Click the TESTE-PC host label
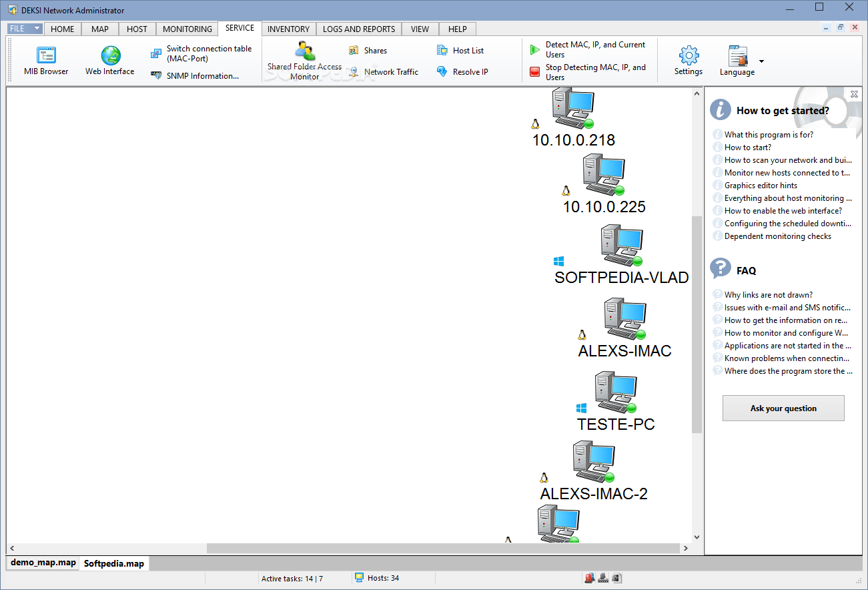Image resolution: width=868 pixels, height=590 pixels. point(616,424)
